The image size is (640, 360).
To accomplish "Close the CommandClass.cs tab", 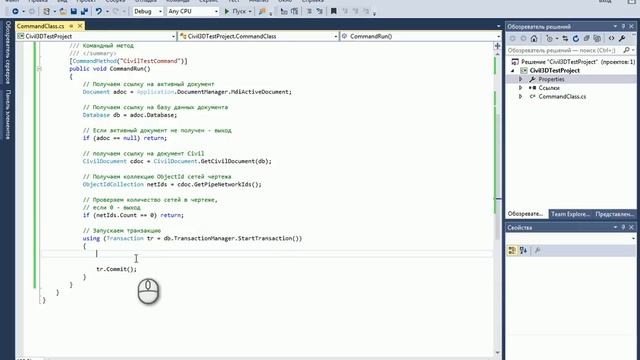I will [x=80, y=26].
